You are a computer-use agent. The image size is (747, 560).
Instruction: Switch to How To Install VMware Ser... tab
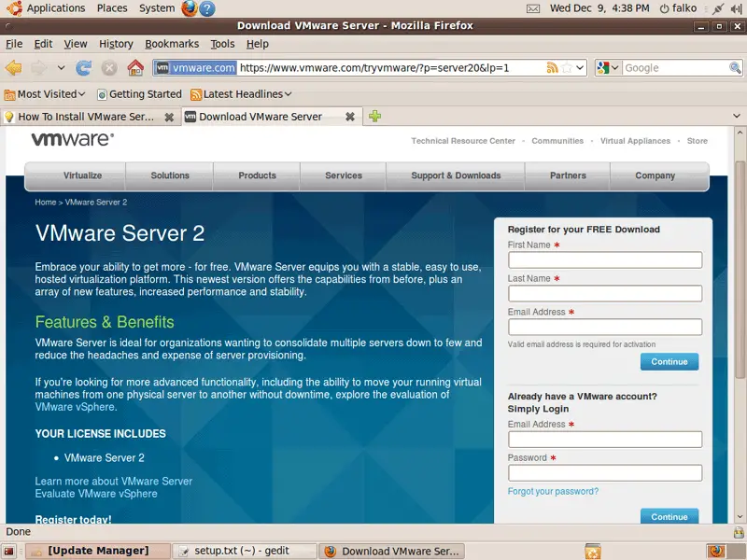point(86,117)
